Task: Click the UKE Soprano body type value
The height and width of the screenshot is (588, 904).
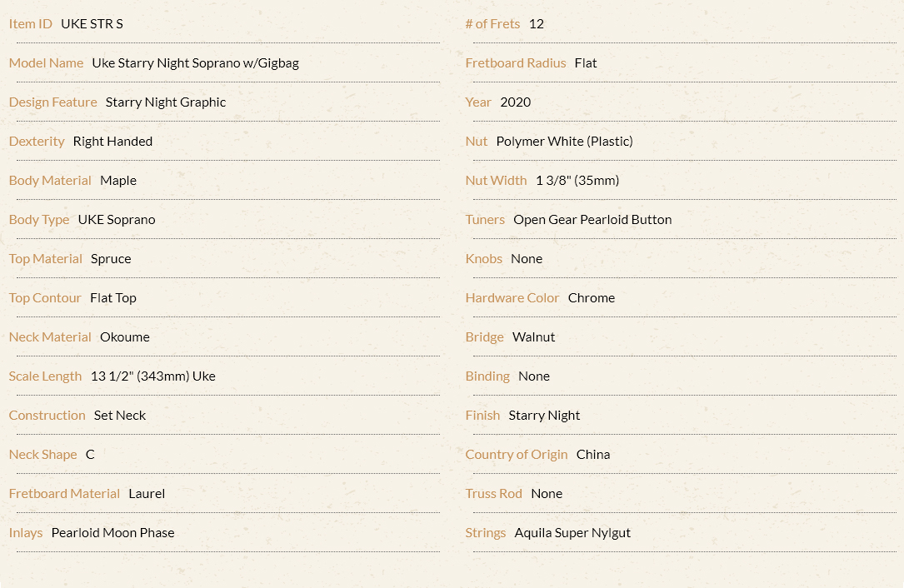Action: point(117,220)
